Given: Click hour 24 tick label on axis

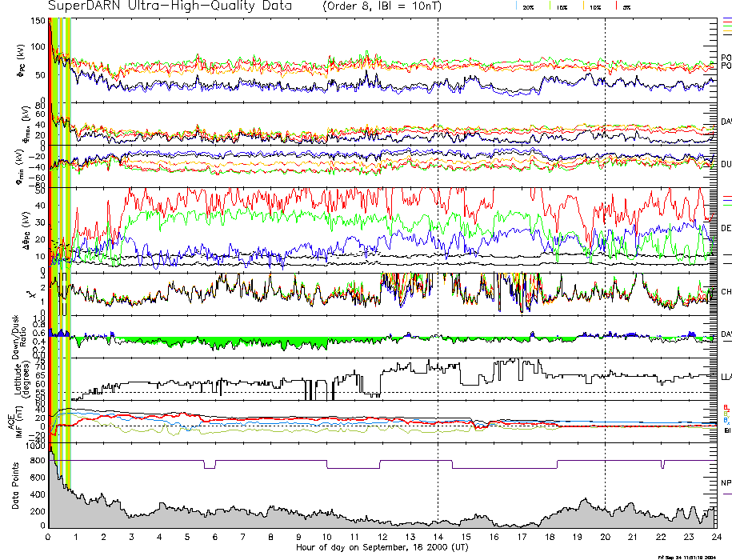Looking at the screenshot, I should [x=715, y=537].
